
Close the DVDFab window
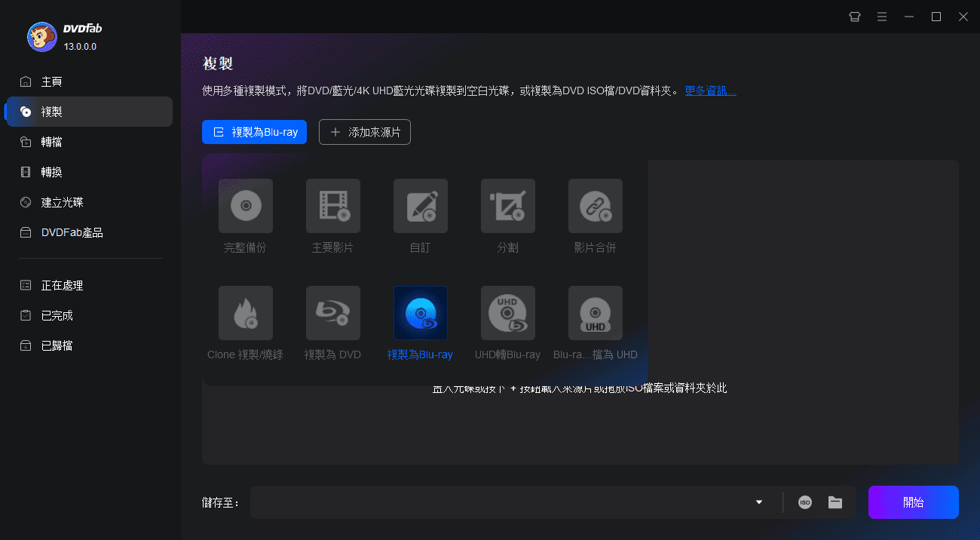(x=963, y=17)
